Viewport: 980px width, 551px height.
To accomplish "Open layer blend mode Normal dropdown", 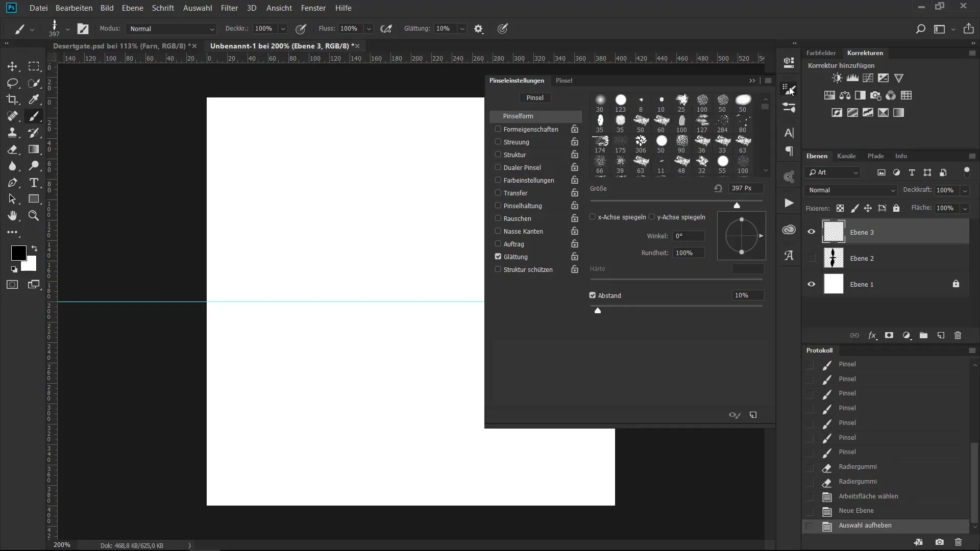I will click(851, 190).
